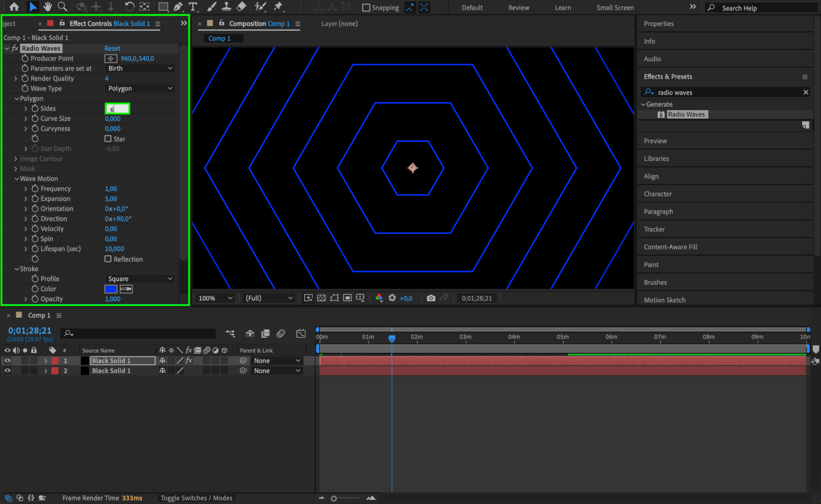This screenshot has height=504, width=821.
Task: Open the Character panel
Action: click(658, 194)
